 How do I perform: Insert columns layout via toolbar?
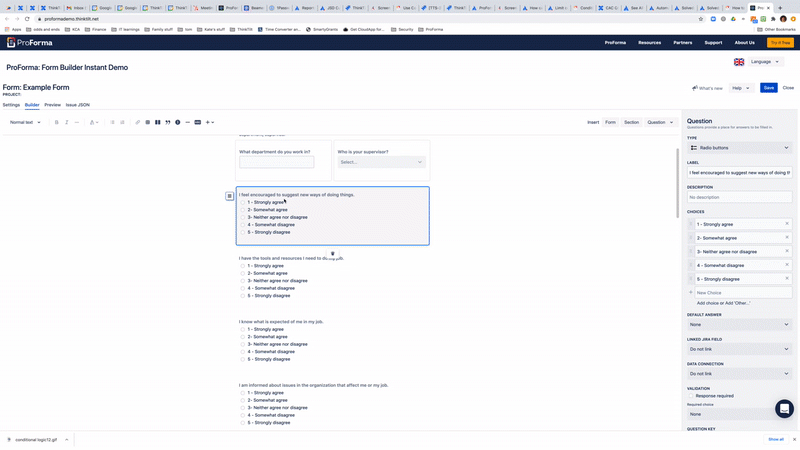pos(158,122)
